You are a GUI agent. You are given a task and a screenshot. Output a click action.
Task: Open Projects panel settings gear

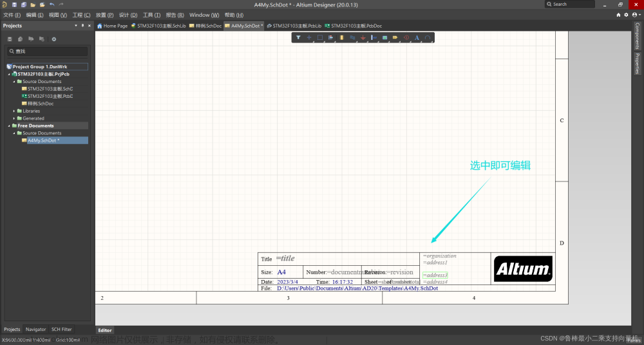(54, 39)
